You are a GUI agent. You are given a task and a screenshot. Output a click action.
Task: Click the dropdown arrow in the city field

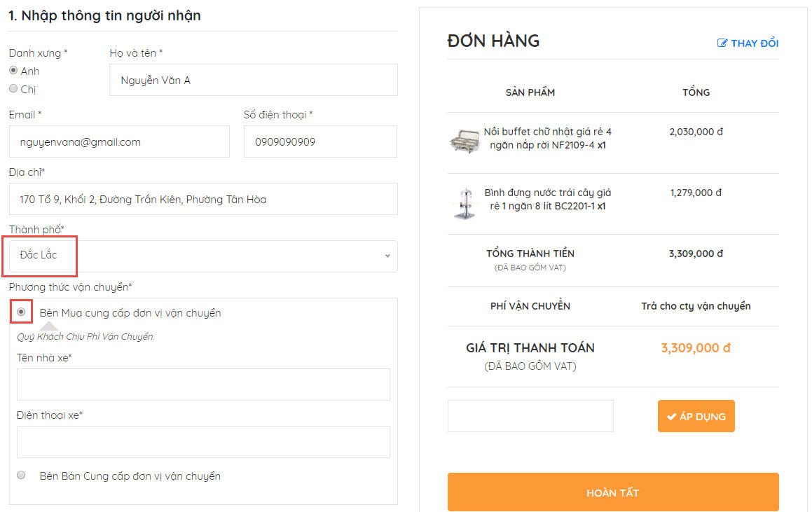387,256
